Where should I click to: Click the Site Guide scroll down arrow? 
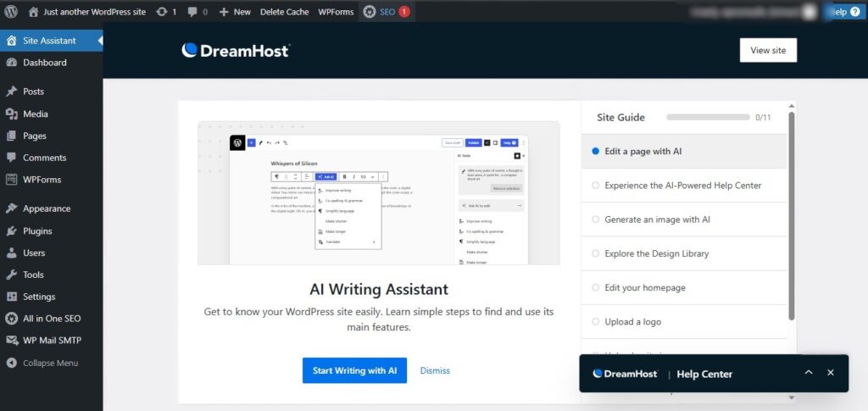792,397
